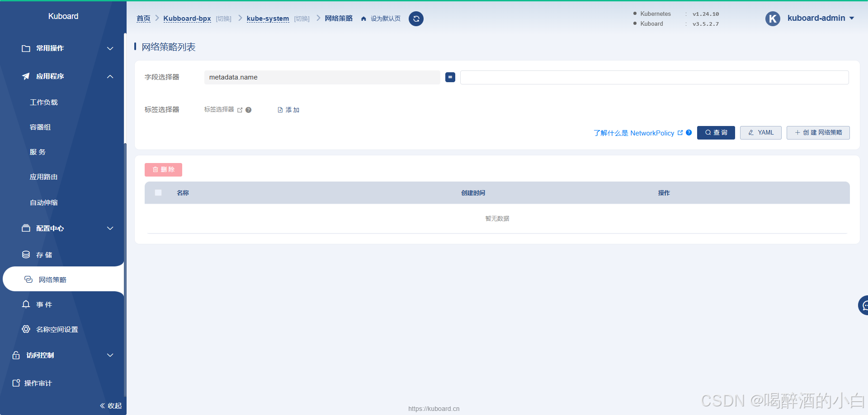This screenshot has height=415, width=868.
Task: Open the floating chat support icon
Action: tap(864, 306)
